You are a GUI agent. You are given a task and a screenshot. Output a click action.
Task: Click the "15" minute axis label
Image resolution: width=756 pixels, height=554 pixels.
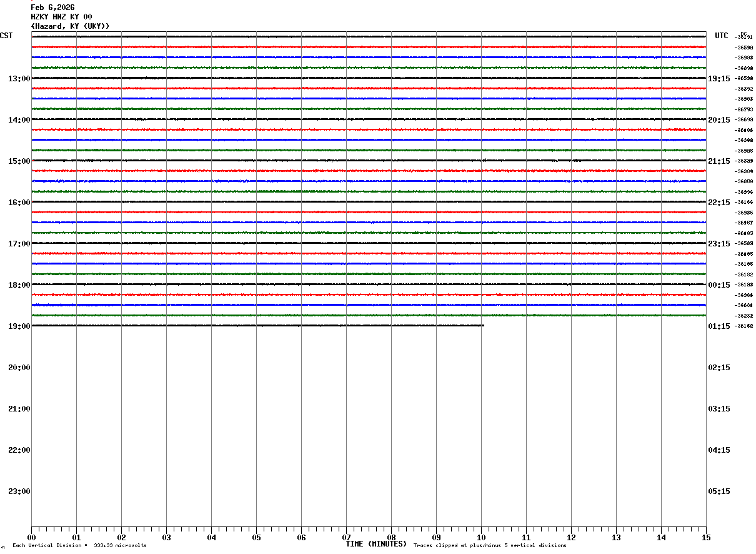706,538
